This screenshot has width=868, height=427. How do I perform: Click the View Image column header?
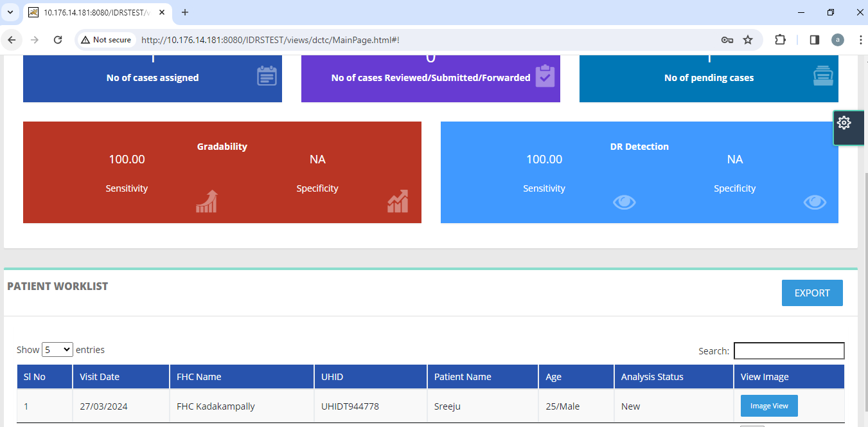point(789,377)
